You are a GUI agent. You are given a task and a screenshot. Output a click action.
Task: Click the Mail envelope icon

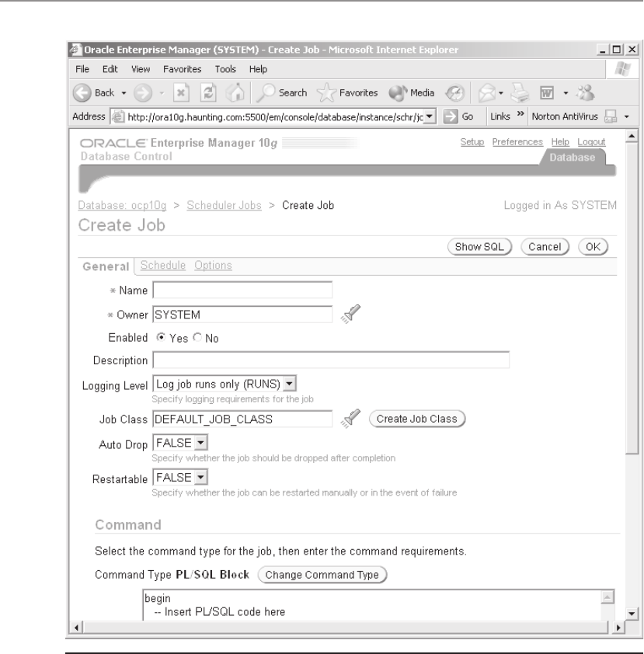click(x=487, y=92)
